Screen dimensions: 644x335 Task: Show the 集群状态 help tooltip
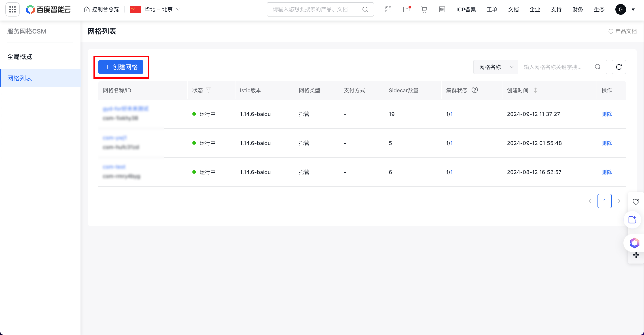[x=475, y=90]
